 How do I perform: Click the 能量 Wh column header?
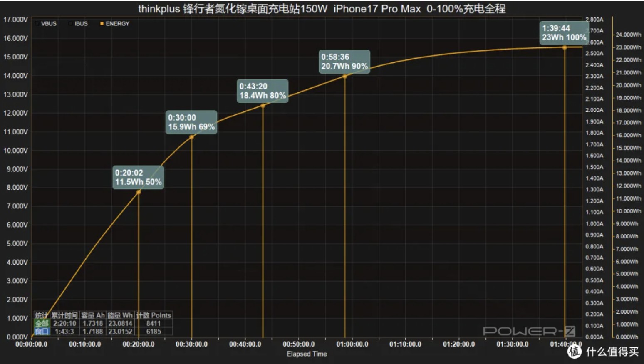tap(120, 315)
